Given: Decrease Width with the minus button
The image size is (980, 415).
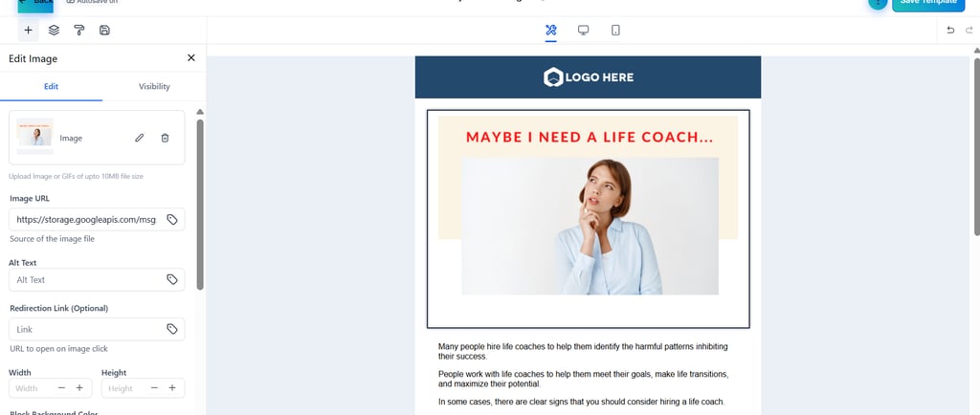Looking at the screenshot, I should (61, 388).
